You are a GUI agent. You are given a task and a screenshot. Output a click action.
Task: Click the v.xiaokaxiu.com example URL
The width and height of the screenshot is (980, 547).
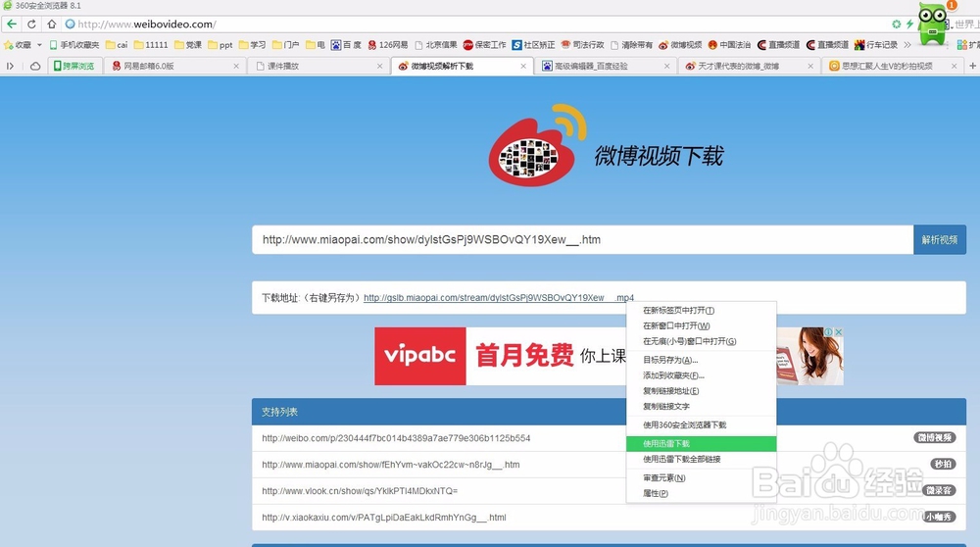coord(384,517)
